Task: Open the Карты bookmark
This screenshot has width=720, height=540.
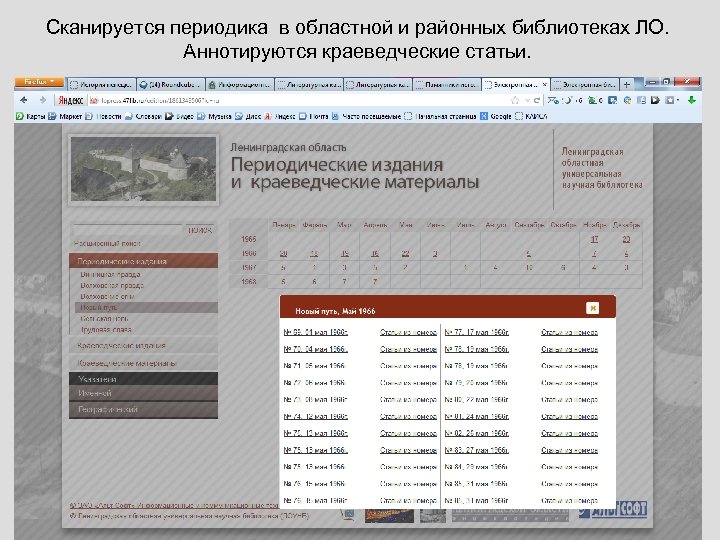Action: [x=31, y=116]
